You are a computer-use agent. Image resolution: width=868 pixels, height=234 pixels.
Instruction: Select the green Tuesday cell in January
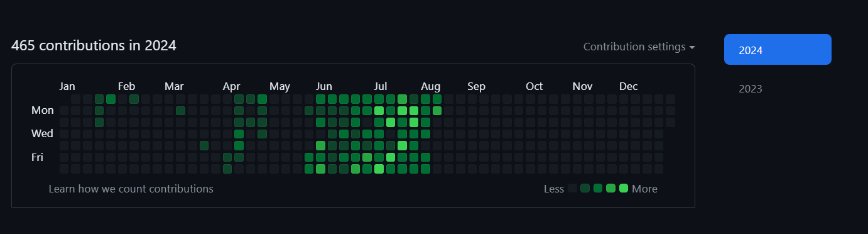99,122
